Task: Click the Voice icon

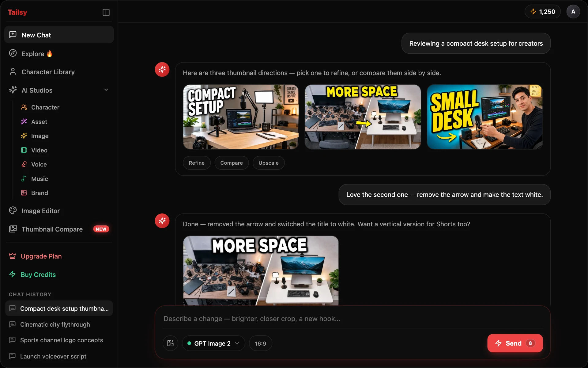Action: pyautogui.click(x=24, y=164)
